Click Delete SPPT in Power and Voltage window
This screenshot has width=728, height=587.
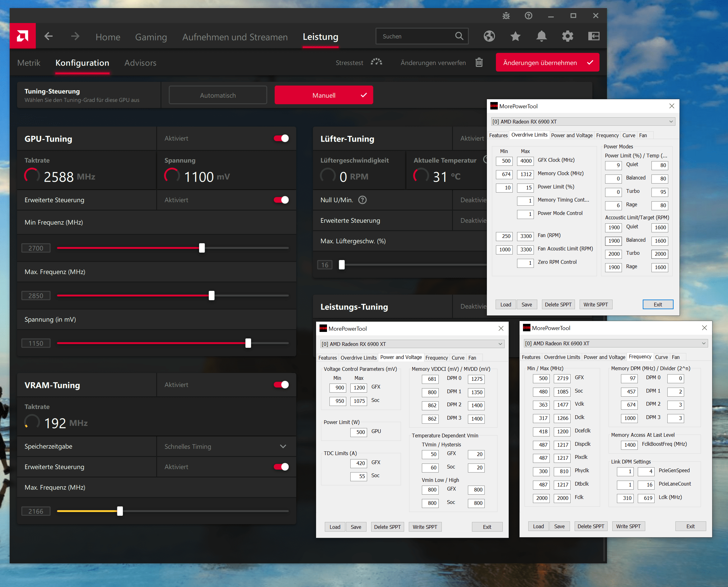click(387, 527)
